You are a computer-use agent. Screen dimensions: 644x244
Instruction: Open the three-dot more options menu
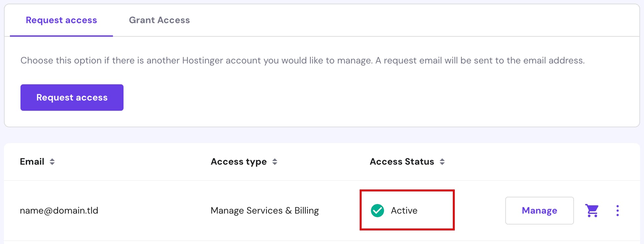(x=617, y=211)
